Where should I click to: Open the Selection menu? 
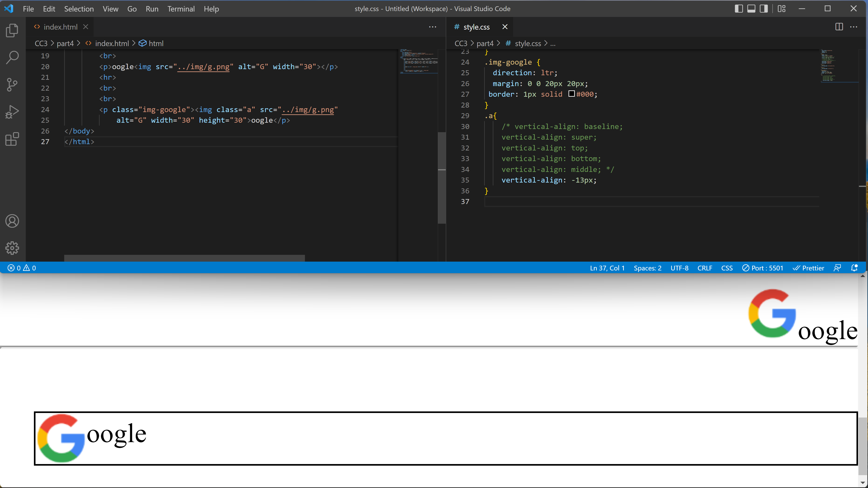(x=79, y=9)
